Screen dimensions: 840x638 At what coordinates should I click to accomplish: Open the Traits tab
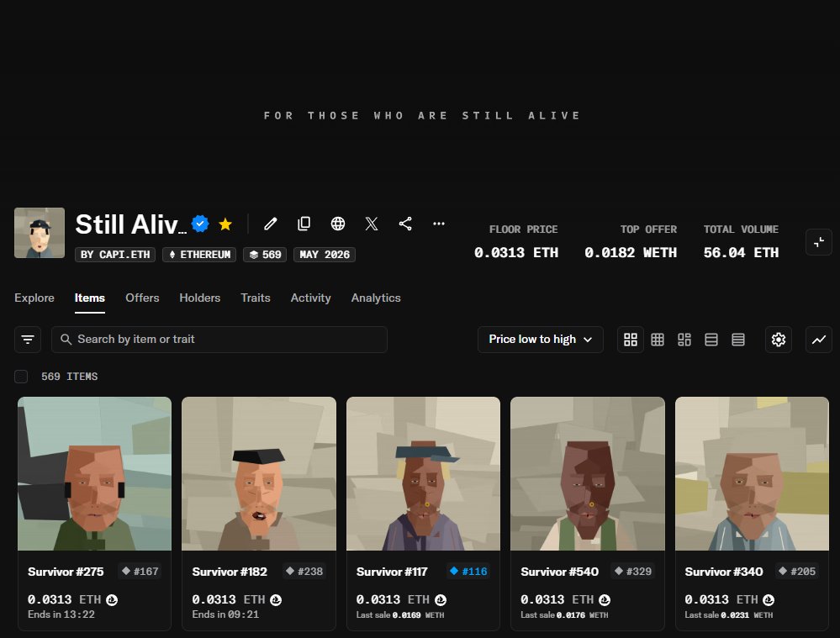click(x=256, y=298)
